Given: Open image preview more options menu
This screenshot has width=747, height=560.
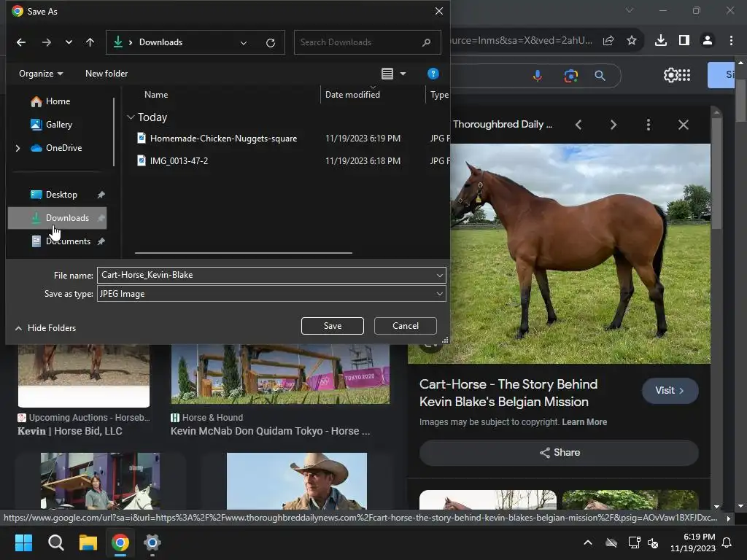Looking at the screenshot, I should pos(648,125).
